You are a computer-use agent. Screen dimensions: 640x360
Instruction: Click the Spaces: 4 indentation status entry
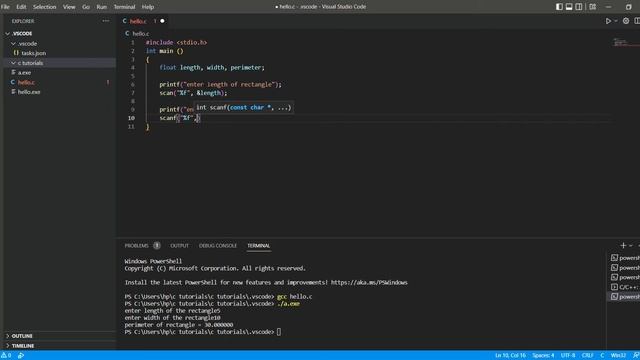click(543, 356)
